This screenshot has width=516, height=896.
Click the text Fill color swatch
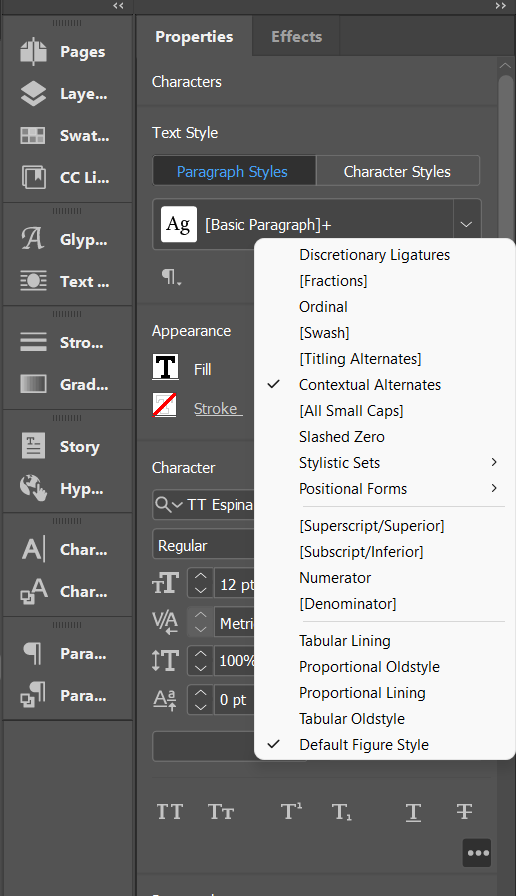tap(165, 367)
